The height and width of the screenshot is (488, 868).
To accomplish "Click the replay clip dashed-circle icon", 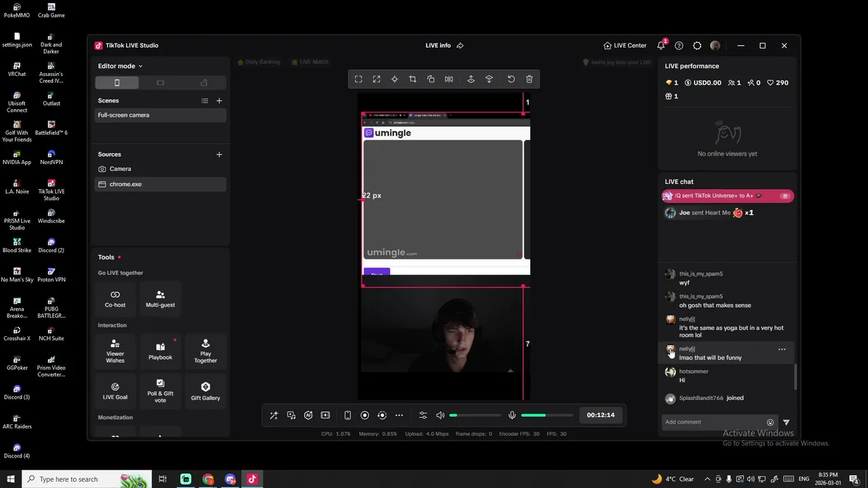I will point(382,415).
